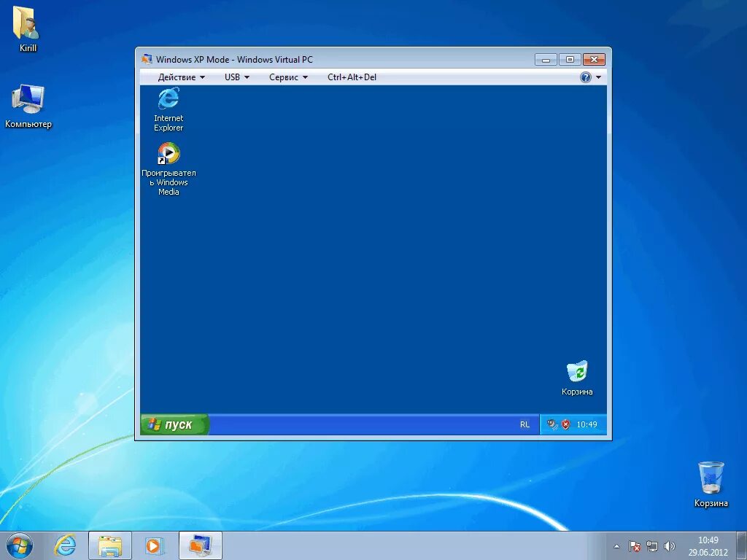Screen dimensions: 747x560
Task: Open Windows Media Player from taskbar
Action: pyautogui.click(x=153, y=545)
